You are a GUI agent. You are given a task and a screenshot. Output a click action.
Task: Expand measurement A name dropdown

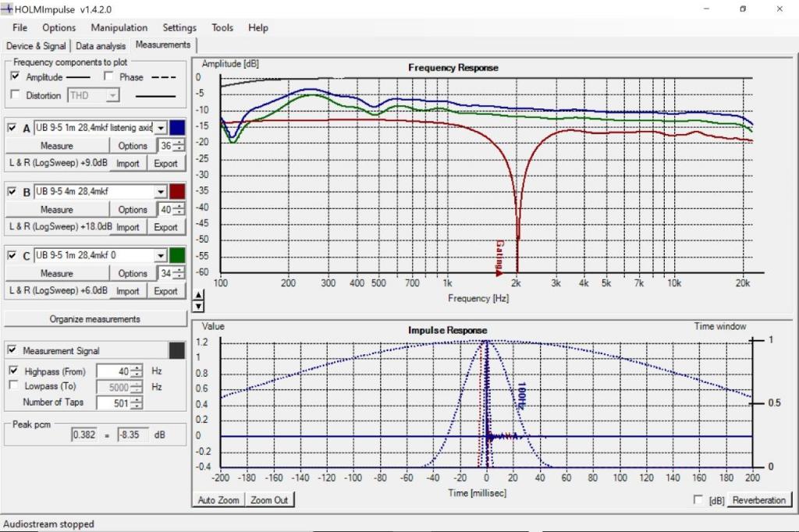tap(161, 128)
